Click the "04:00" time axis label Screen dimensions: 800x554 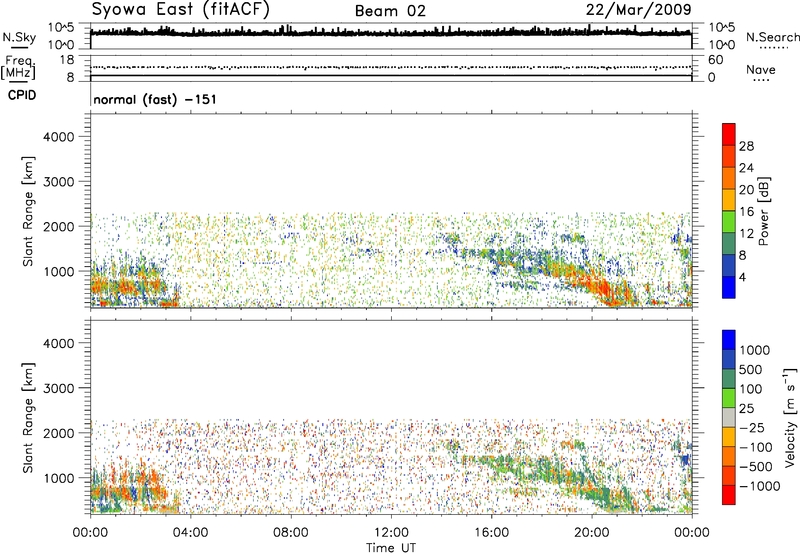click(x=190, y=533)
